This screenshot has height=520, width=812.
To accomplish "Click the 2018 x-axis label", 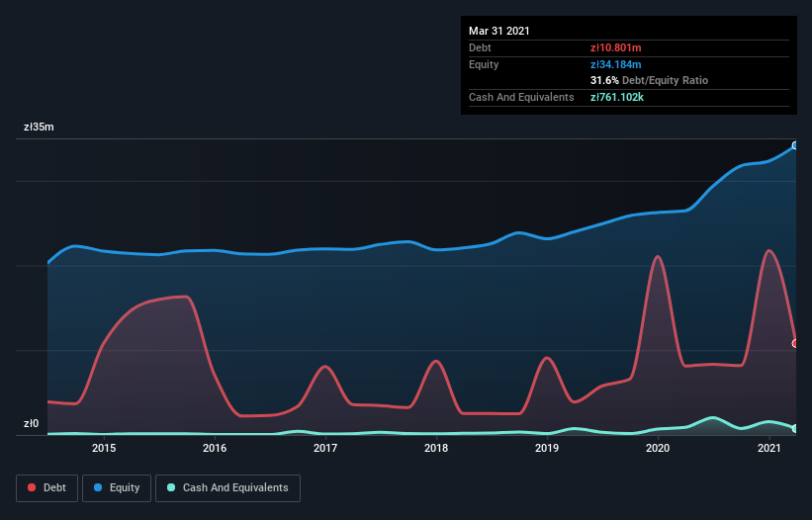I will click(x=436, y=448).
